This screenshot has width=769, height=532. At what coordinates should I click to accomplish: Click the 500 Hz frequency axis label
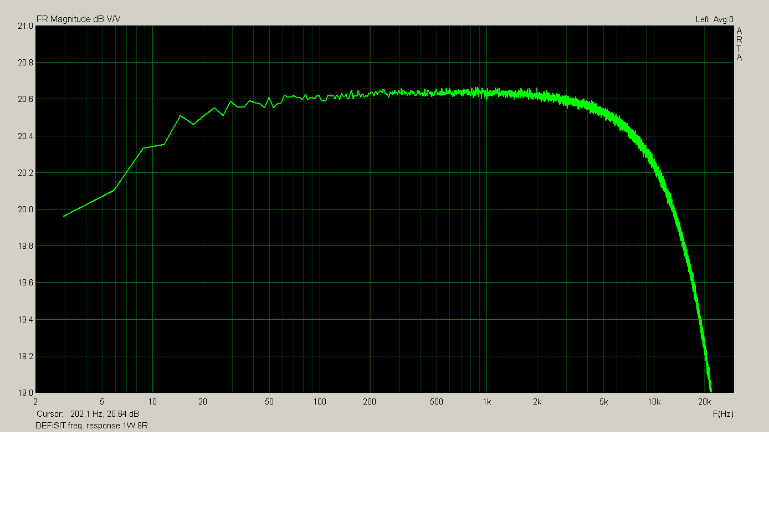[x=437, y=402]
